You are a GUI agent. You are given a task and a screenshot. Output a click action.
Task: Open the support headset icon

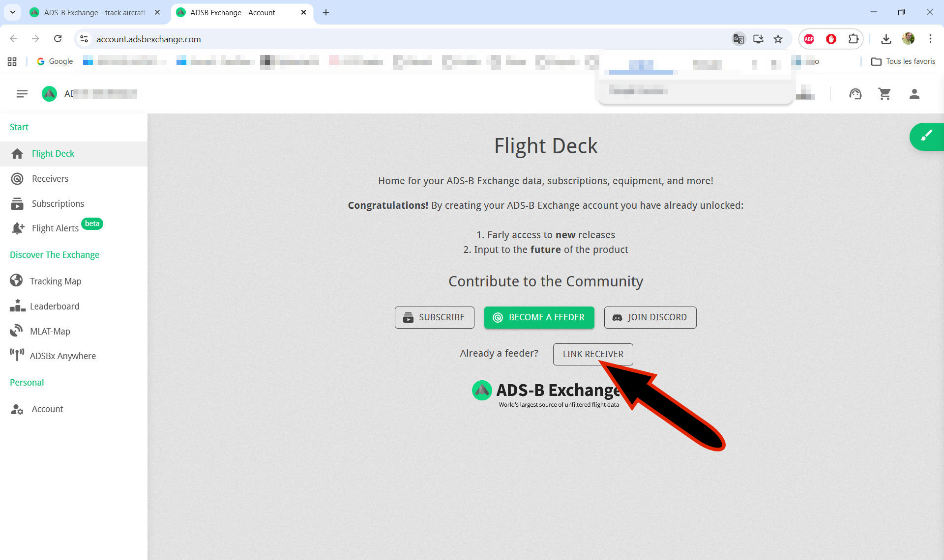pyautogui.click(x=855, y=94)
